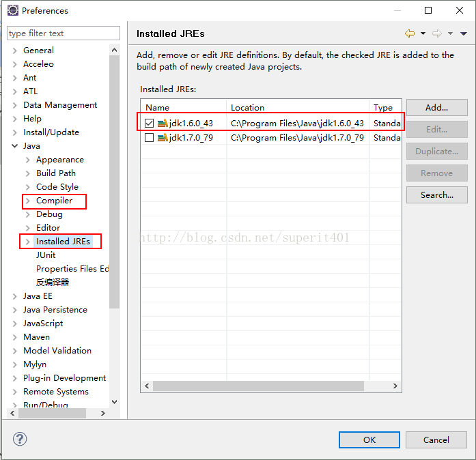Expand the General tree node
This screenshot has width=476, height=460.
click(x=14, y=51)
